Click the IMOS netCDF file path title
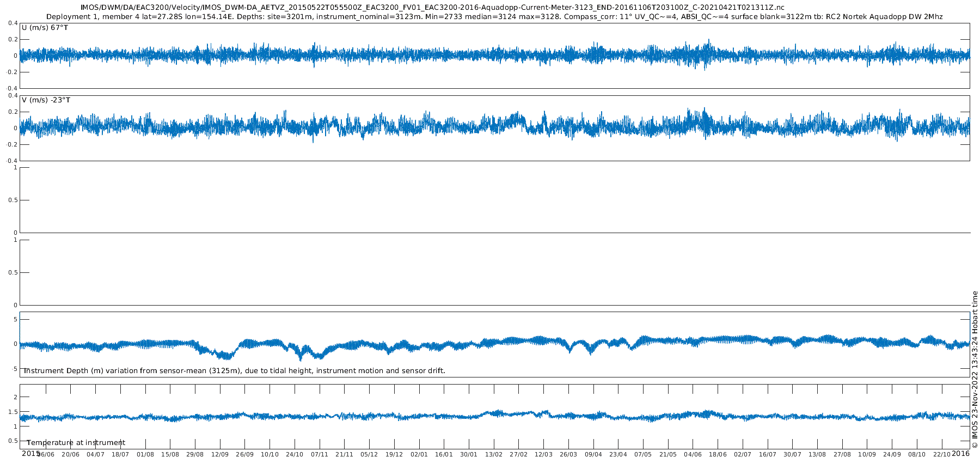Screen dimensions: 980x463 (x=432, y=8)
